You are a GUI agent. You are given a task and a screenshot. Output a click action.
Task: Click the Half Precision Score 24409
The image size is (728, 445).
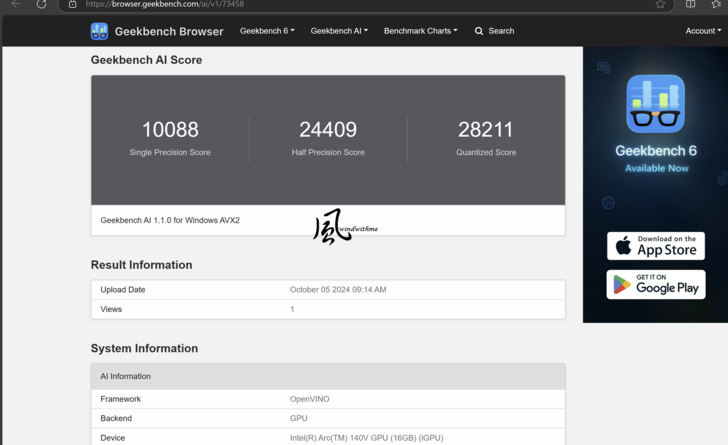tap(328, 129)
